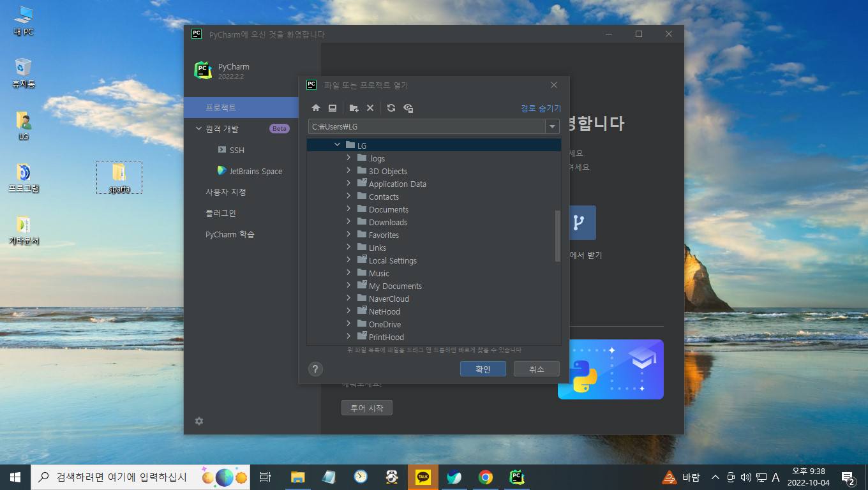The height and width of the screenshot is (490, 868).
Task: Go to home directory in file dialog
Action: coord(315,108)
